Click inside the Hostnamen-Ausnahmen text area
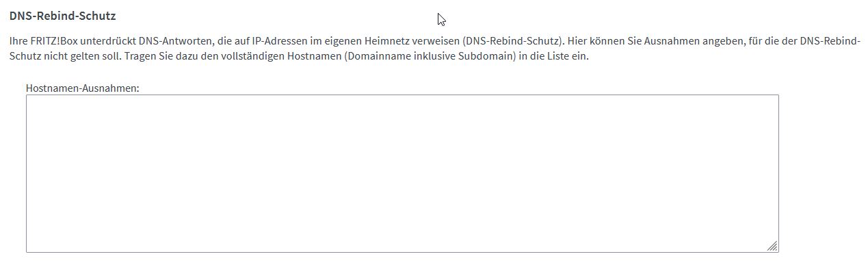Screen dimensions: 868x263 [x=402, y=173]
